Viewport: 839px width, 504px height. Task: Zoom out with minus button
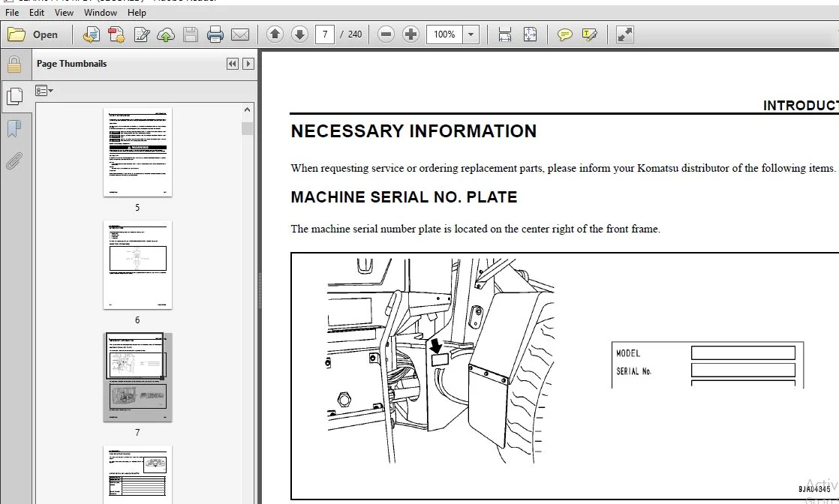[386, 34]
